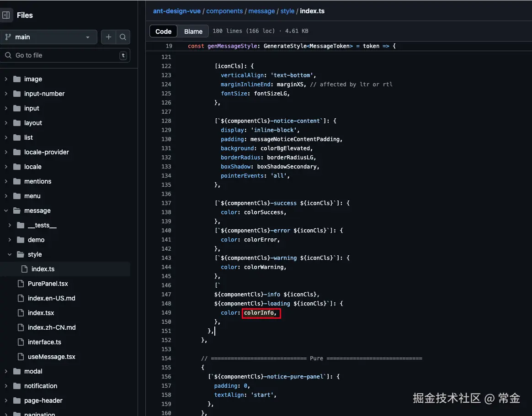Expand the modal folder chevron
The height and width of the screenshot is (416, 532).
point(6,371)
